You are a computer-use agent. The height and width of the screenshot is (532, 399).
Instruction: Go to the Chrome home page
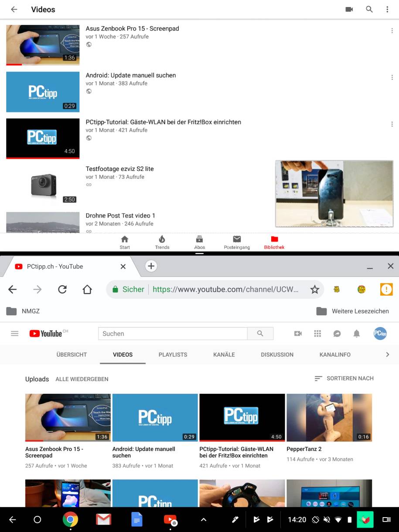point(87,289)
